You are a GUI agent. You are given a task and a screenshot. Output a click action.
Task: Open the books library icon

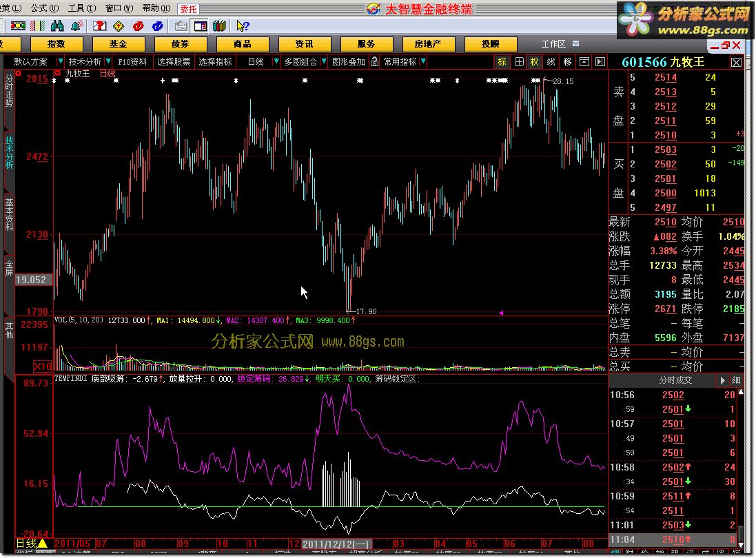click(219, 25)
